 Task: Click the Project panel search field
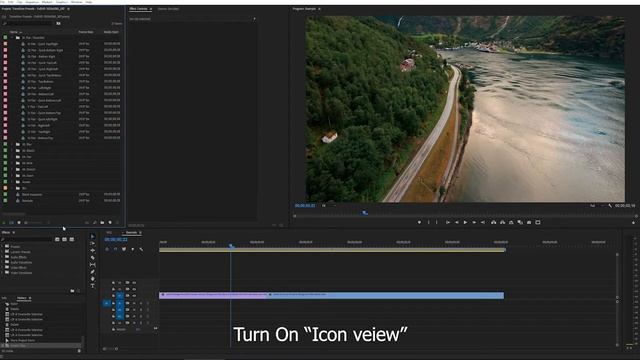tap(29, 23)
